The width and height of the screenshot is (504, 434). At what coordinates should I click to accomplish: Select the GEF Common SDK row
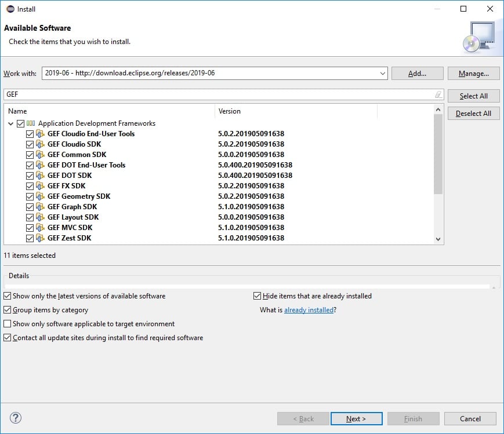(219, 155)
